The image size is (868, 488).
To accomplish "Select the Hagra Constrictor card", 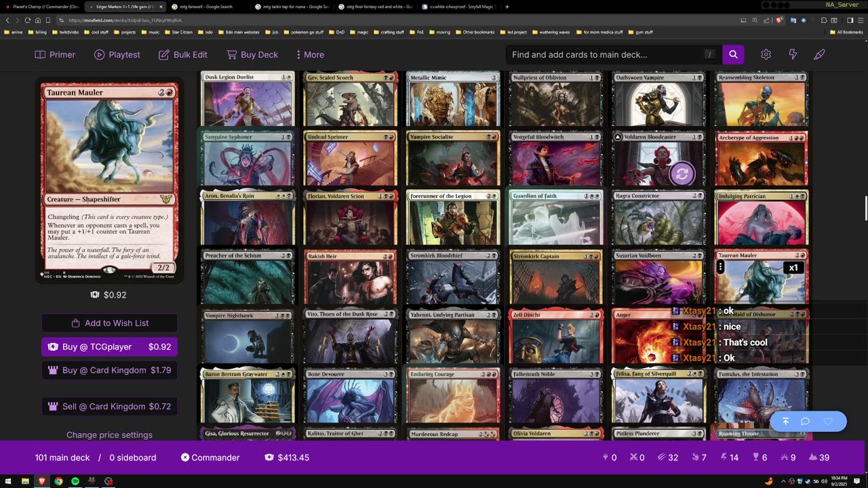I will click(x=658, y=218).
